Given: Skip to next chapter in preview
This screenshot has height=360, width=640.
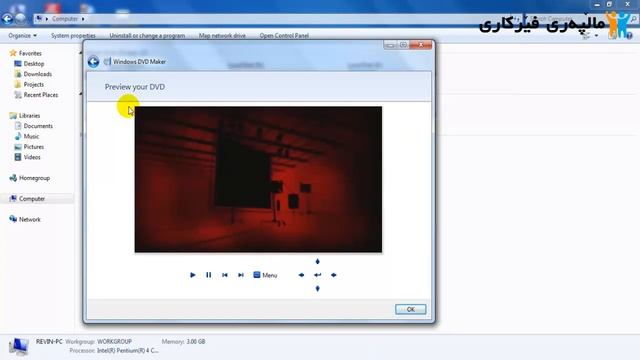Looking at the screenshot, I should (241, 275).
